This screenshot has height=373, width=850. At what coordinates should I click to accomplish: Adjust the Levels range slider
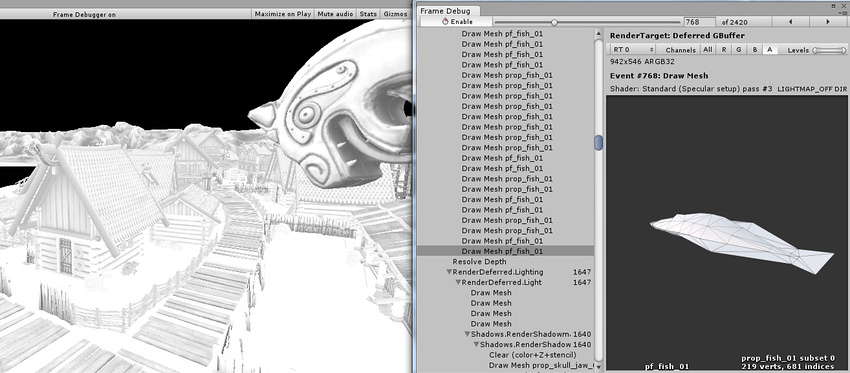pos(829,50)
